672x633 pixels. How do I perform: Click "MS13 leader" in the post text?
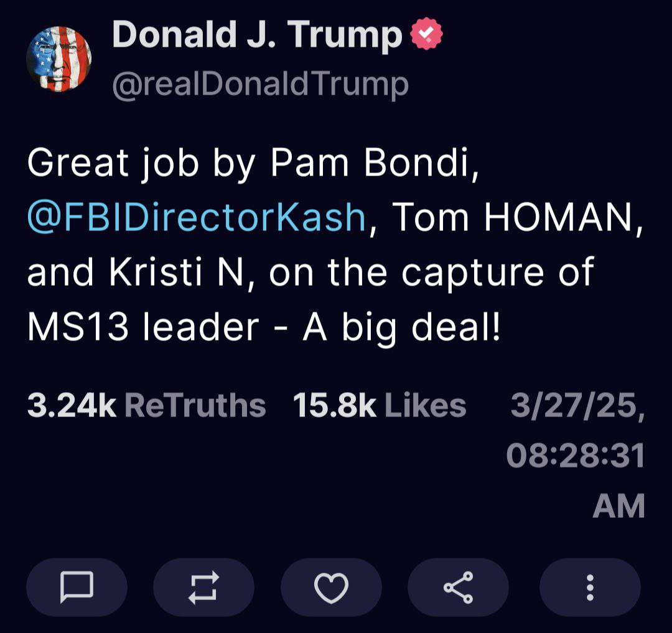click(x=142, y=326)
